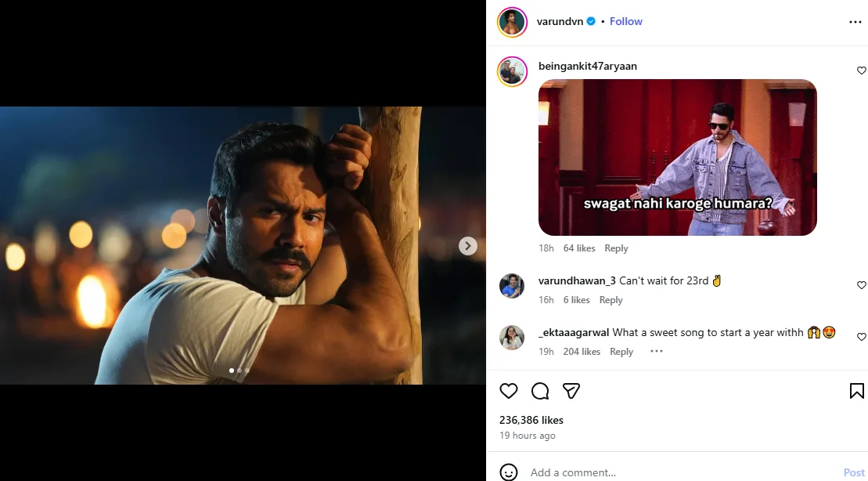Open the comment bubble icon
The image size is (868, 481).
point(540,391)
